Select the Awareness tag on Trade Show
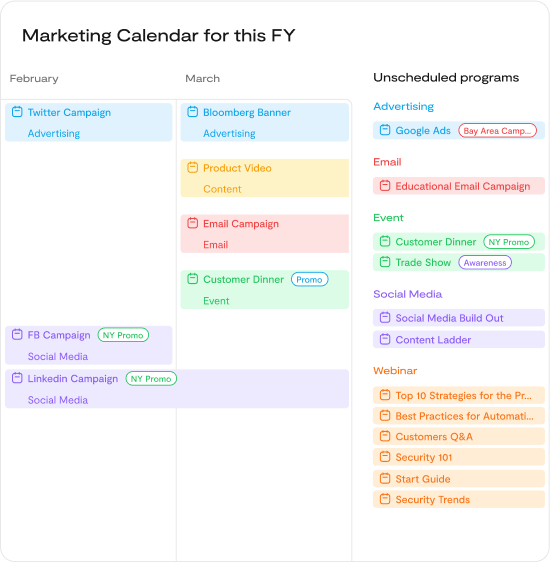 coord(485,262)
